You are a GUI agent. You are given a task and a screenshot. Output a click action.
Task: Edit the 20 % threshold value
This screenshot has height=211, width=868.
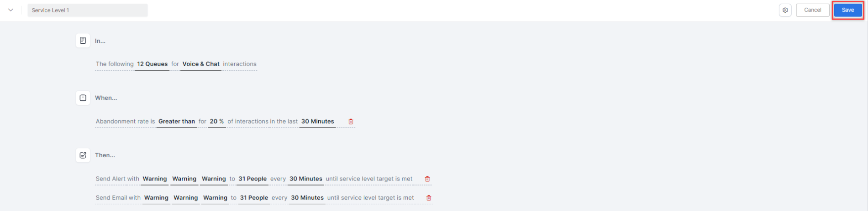217,122
